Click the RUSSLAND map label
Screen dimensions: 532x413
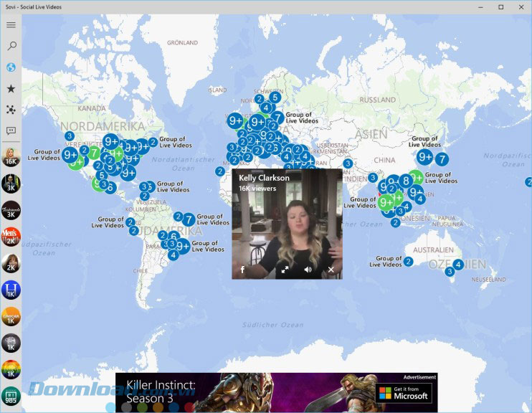pyautogui.click(x=377, y=100)
